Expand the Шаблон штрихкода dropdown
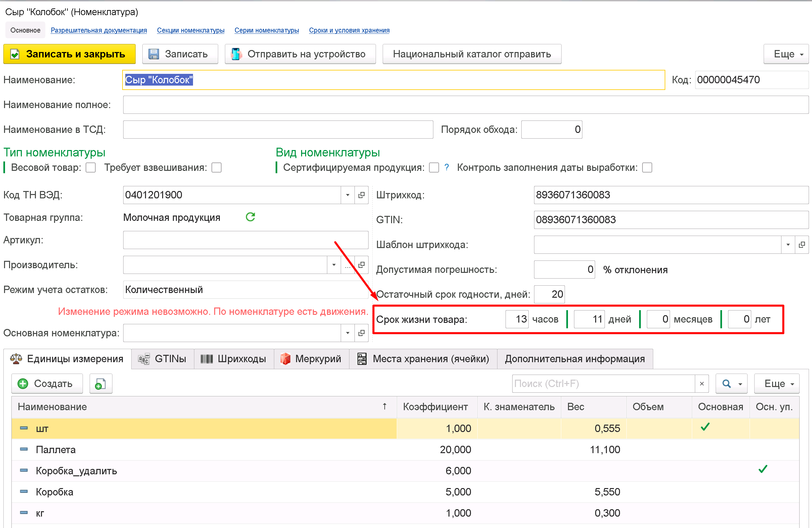The width and height of the screenshot is (812, 528). (788, 245)
